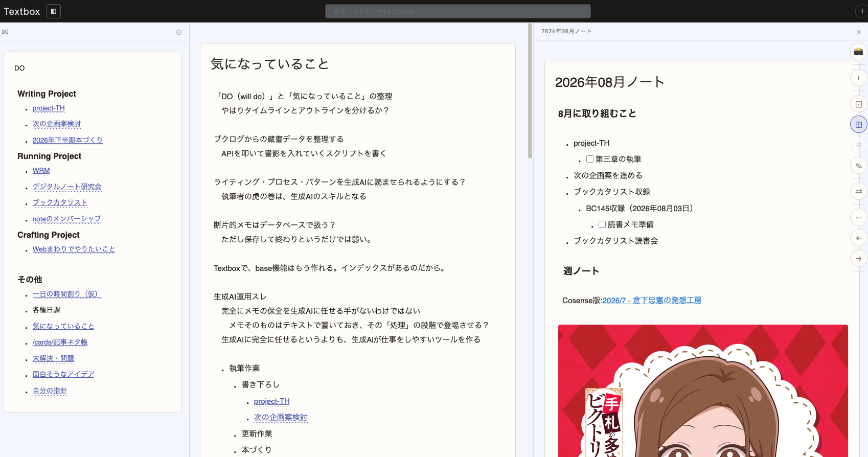Open デジタルノート研究会 link

(67, 187)
